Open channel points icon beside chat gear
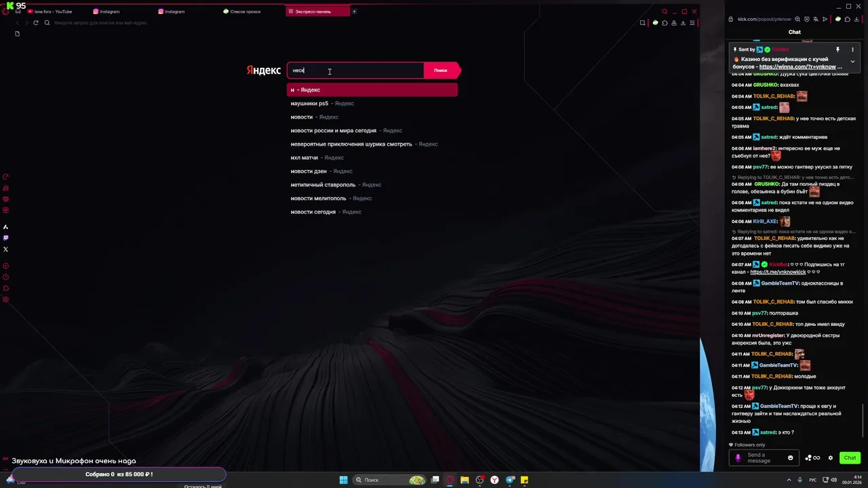Screen dimensions: 868x488 [812, 458]
